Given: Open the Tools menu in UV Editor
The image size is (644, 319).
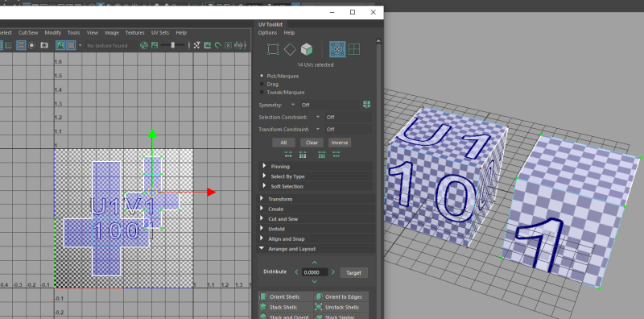Looking at the screenshot, I should 73,33.
